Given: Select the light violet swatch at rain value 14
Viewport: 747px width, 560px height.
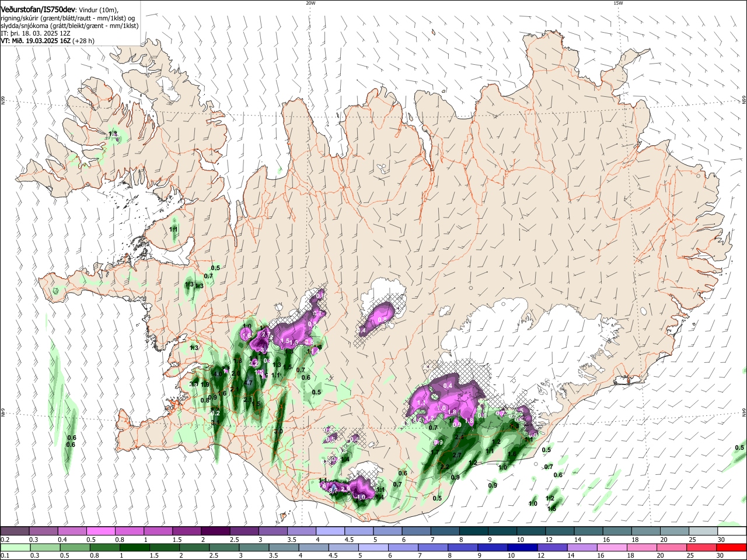Looking at the screenshot, I should (581, 548).
